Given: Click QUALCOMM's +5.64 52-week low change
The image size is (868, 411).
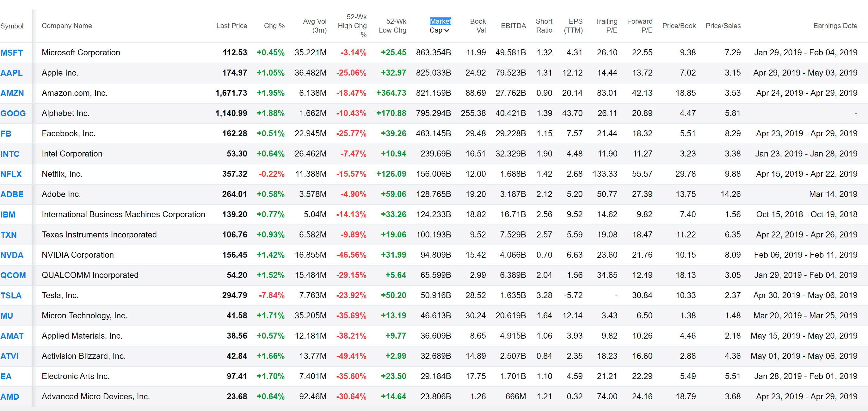Looking at the screenshot, I should pos(396,275).
